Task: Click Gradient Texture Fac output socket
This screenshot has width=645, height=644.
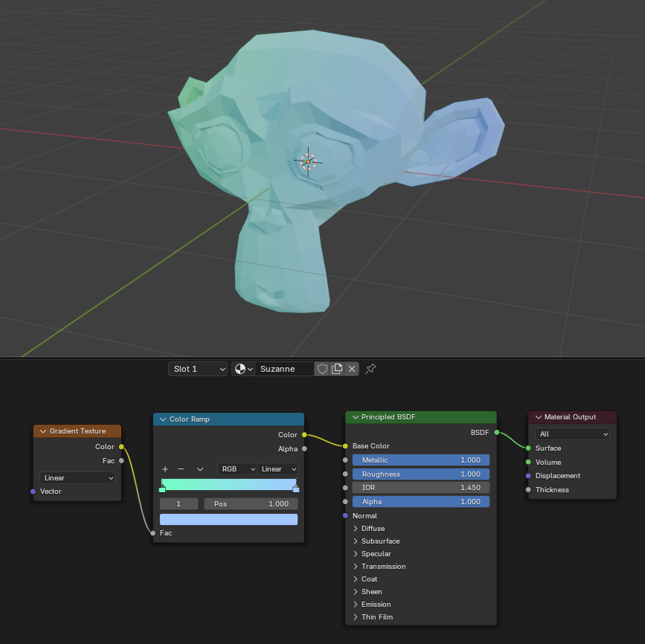Action: tap(121, 460)
